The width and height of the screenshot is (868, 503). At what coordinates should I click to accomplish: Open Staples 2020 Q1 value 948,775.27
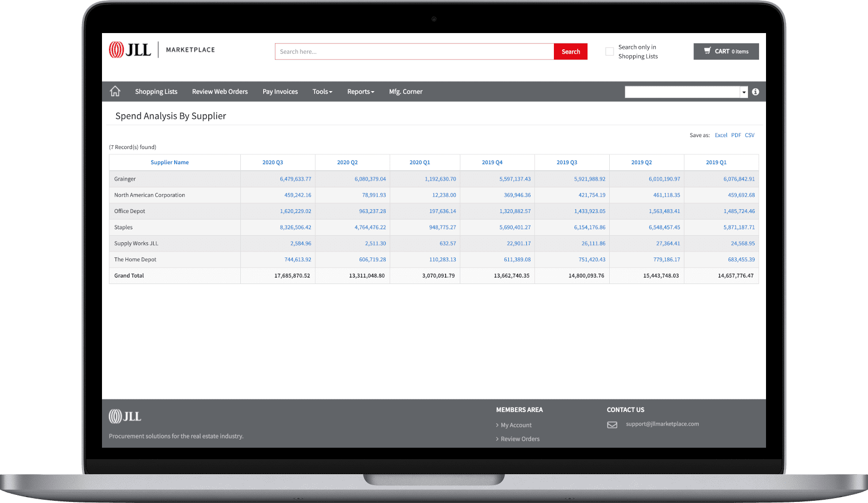pos(443,228)
